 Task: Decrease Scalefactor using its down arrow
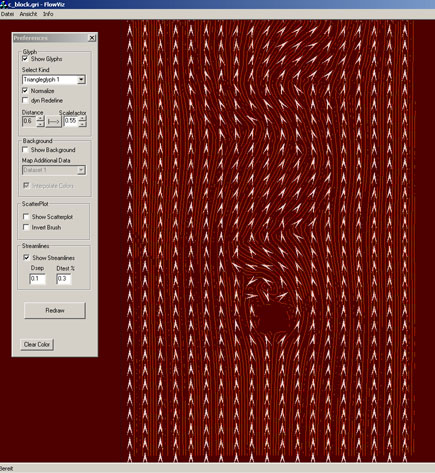(82, 124)
